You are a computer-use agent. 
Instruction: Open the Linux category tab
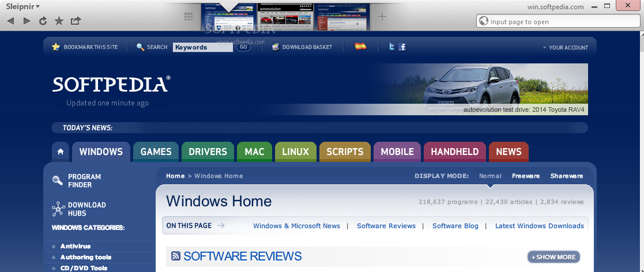coord(295,152)
